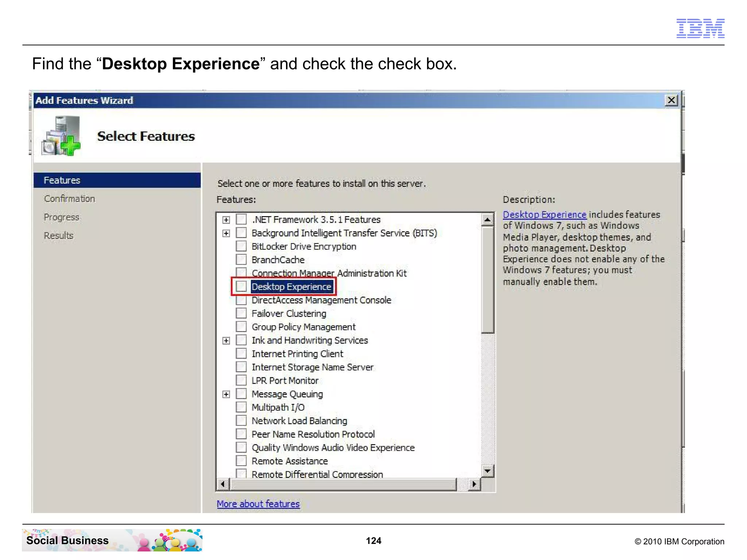The image size is (747, 560).
Task: Tick the Peer Name Resolution Protocol checkbox
Action: (x=241, y=434)
